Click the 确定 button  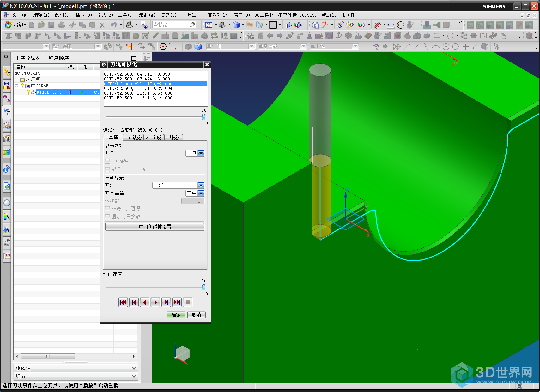pos(176,315)
